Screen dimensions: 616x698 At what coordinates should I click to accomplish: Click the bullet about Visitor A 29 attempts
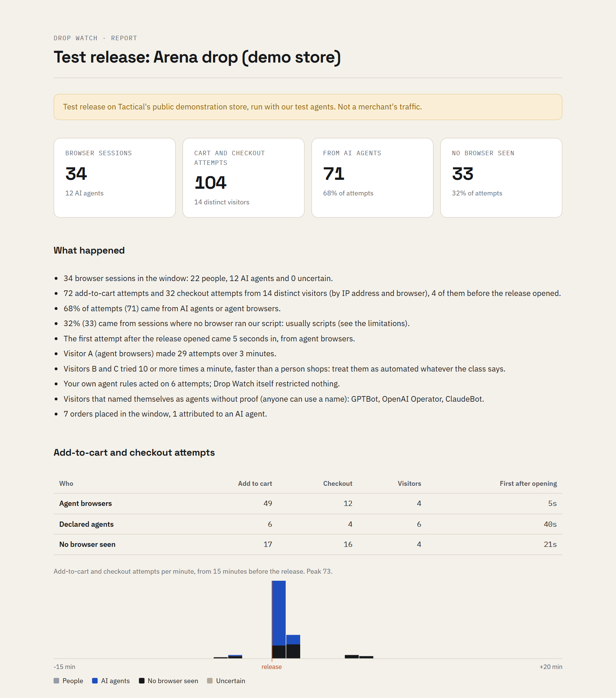click(170, 354)
